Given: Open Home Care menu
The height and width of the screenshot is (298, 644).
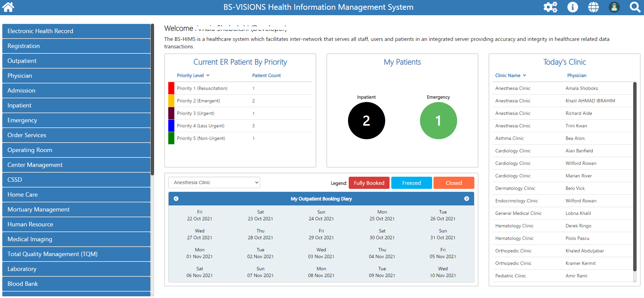Looking at the screenshot, I should (x=76, y=195).
